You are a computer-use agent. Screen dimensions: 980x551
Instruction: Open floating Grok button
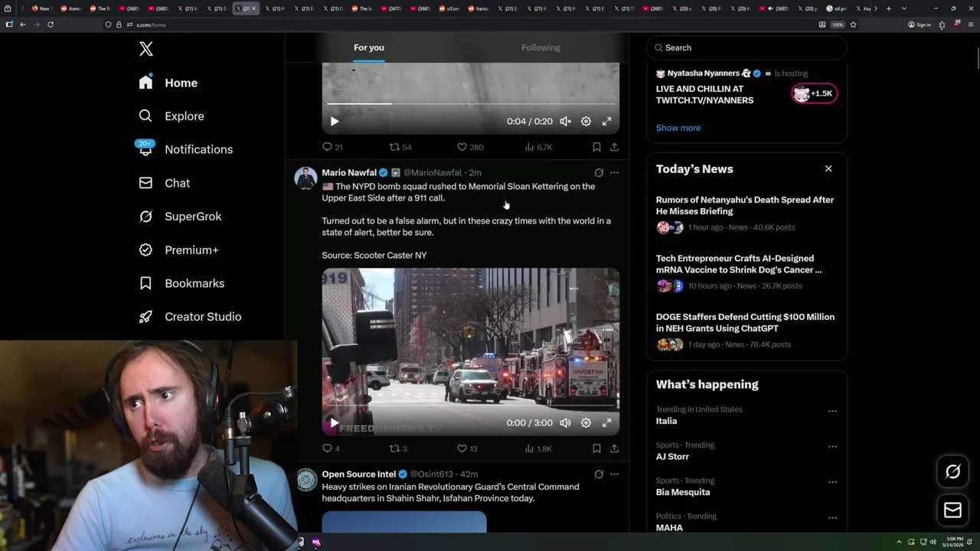pos(952,471)
